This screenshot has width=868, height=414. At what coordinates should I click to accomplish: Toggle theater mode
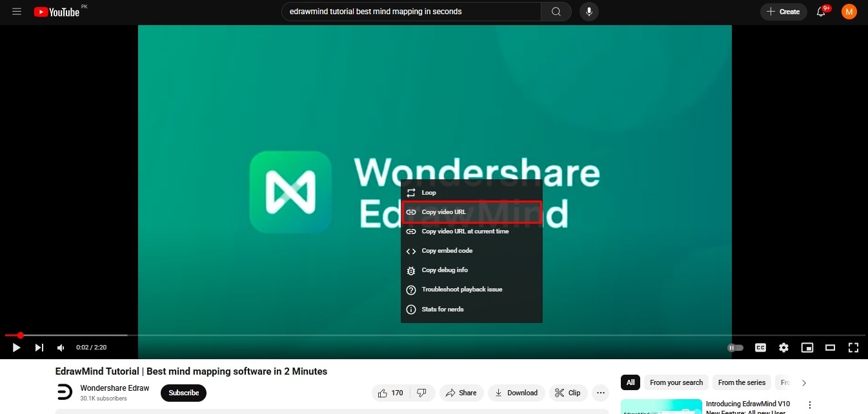click(x=830, y=348)
